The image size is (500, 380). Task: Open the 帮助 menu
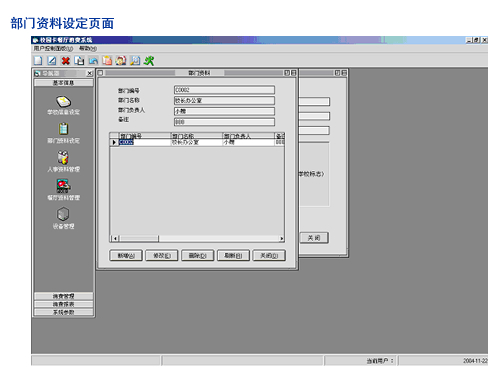88,49
